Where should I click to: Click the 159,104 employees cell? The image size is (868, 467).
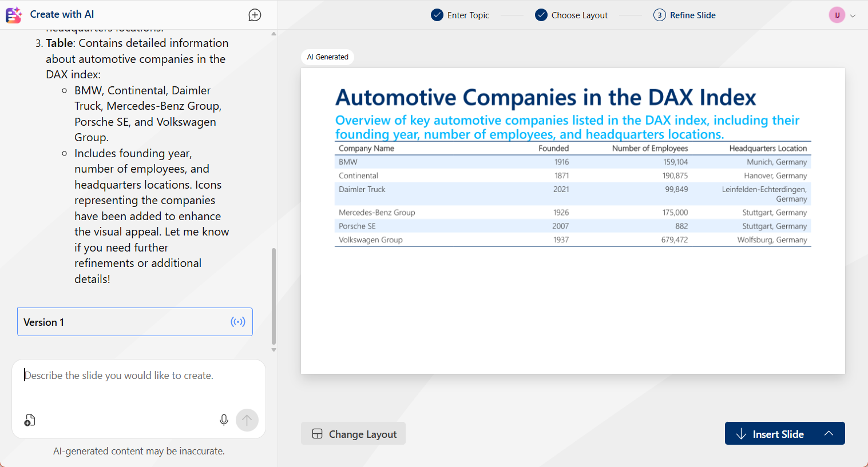tap(675, 162)
